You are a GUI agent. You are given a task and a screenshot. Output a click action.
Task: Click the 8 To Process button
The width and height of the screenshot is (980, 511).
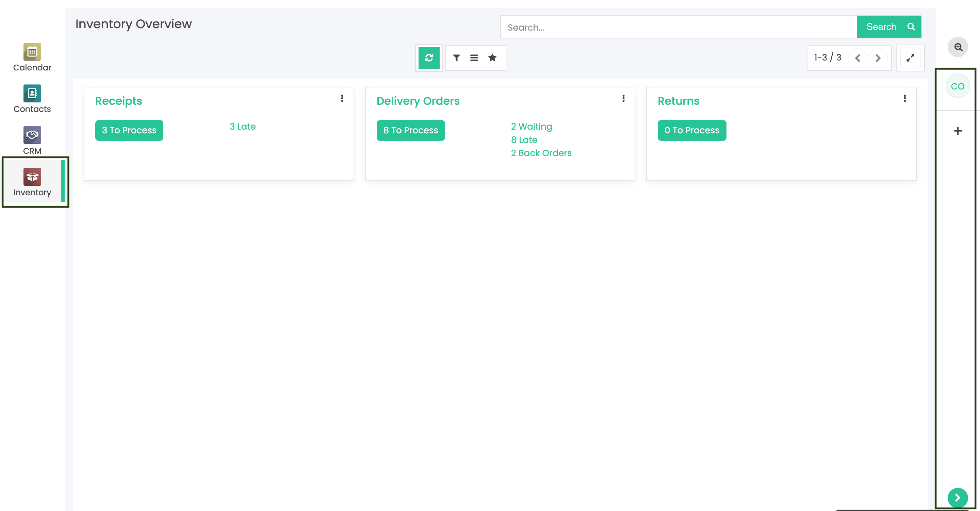410,131
